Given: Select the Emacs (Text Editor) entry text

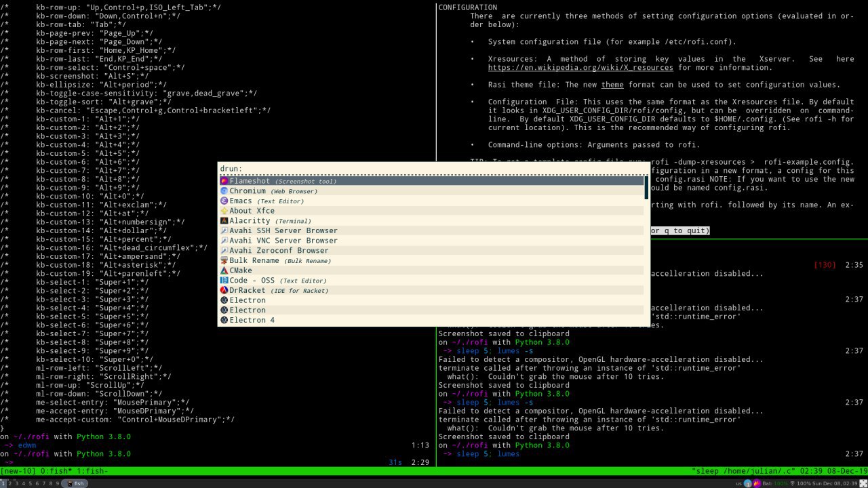Looking at the screenshot, I should (x=267, y=201).
